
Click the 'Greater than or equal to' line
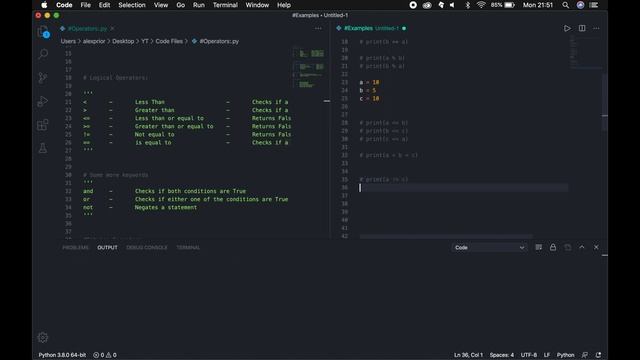pyautogui.click(x=174, y=126)
